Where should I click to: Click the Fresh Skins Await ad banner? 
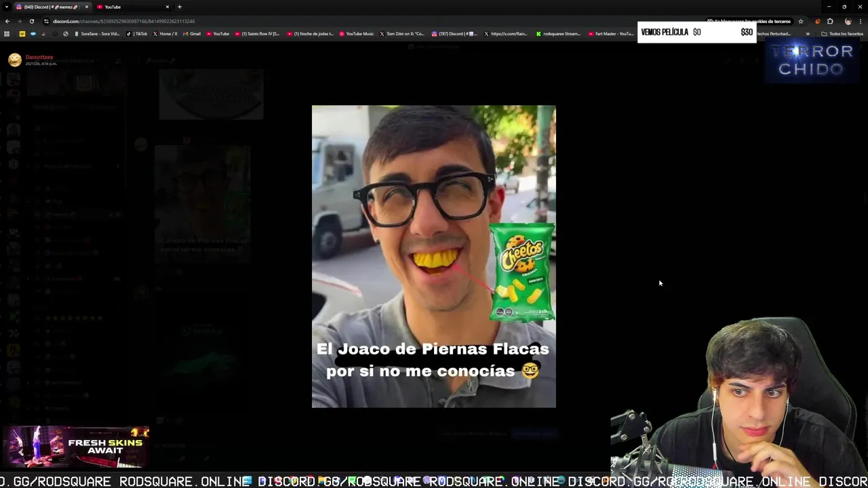(75, 447)
